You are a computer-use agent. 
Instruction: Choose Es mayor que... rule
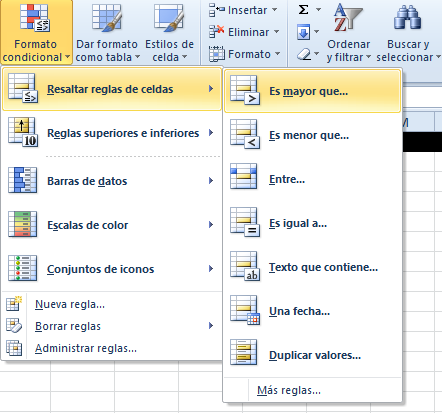click(x=312, y=91)
